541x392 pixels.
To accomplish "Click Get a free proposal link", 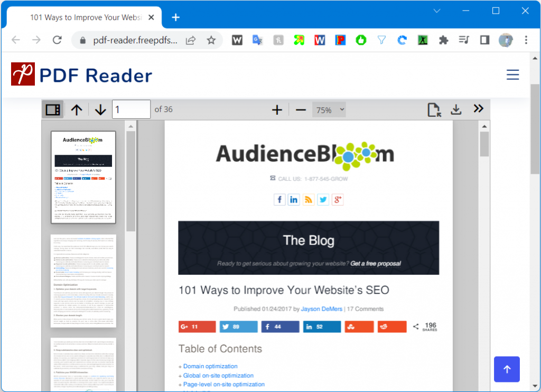I will (x=376, y=264).
